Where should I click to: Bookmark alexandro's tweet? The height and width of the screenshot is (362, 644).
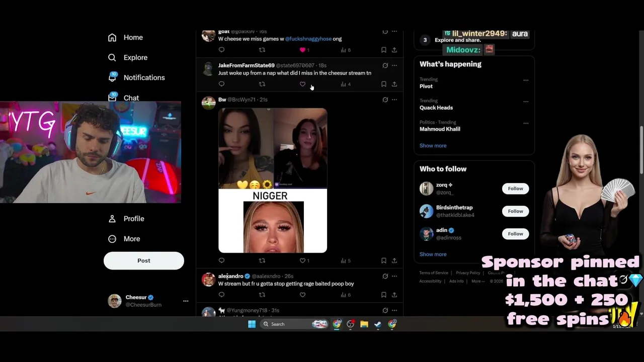coord(384,295)
